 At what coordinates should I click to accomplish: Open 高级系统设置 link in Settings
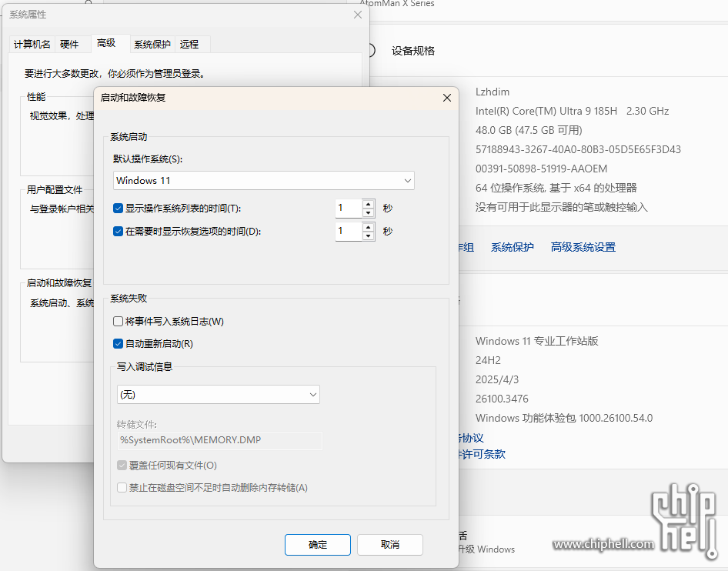click(583, 247)
